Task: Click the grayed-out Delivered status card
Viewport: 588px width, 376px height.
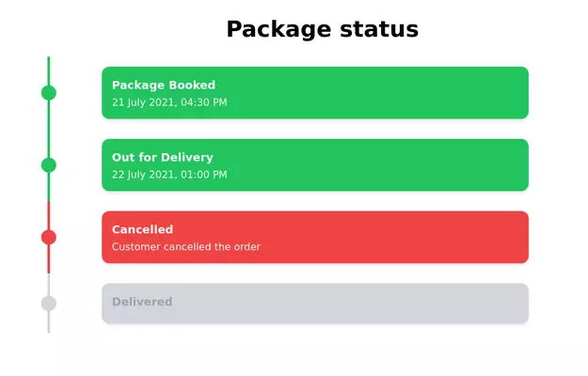Action: coord(376,304)
